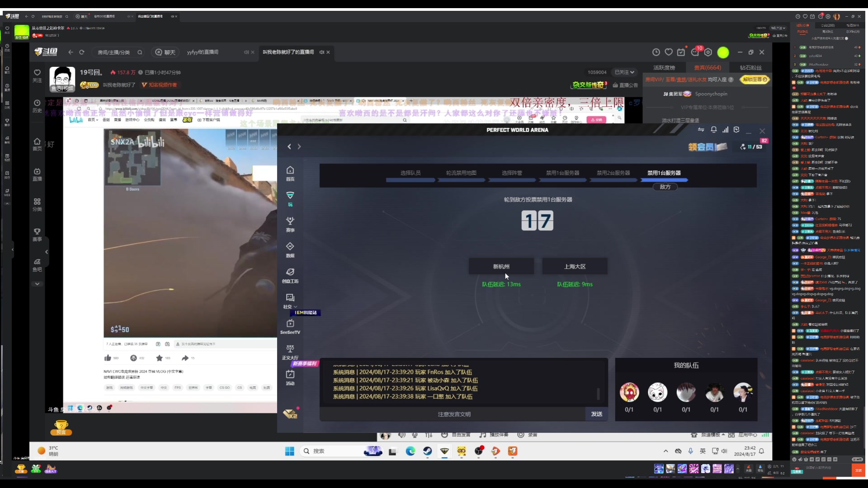Open 鱼吧 forum in Douyu sidebar
Image resolution: width=868 pixels, height=488 pixels.
click(37, 265)
